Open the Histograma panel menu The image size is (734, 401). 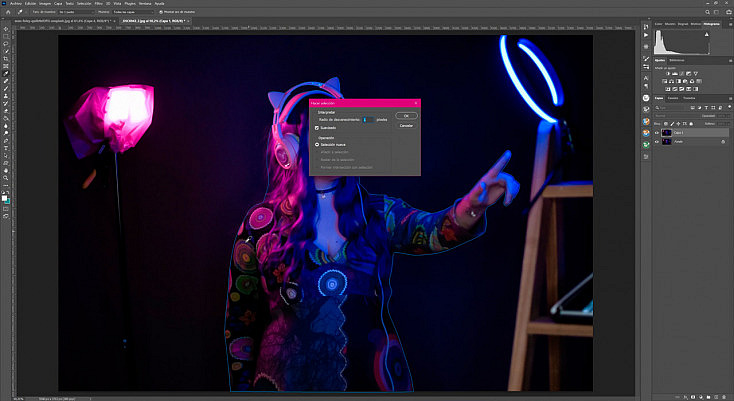[731, 24]
